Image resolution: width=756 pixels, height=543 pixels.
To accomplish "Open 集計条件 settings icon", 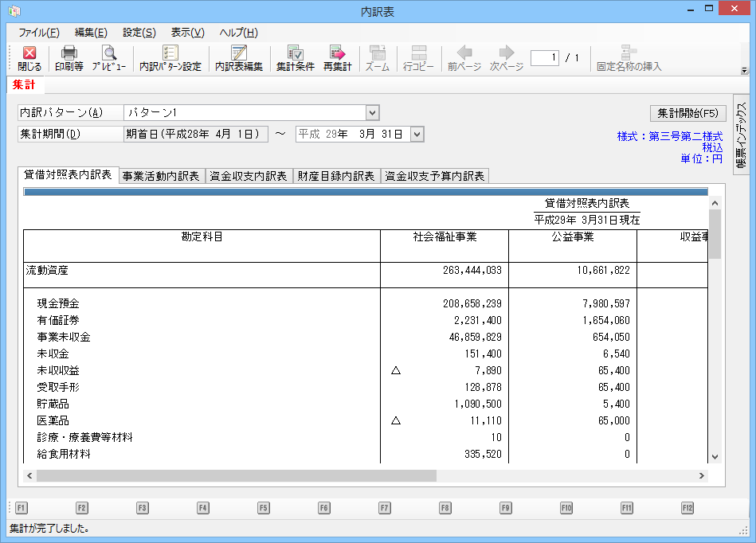I will pyautogui.click(x=295, y=59).
